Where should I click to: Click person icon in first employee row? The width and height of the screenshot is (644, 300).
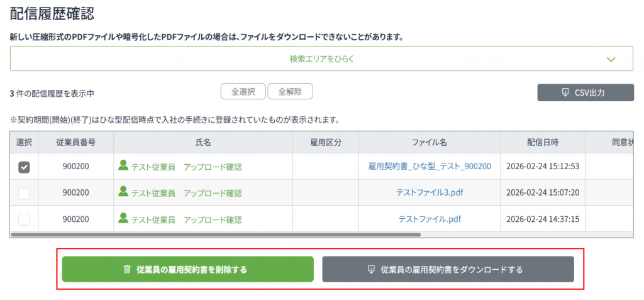pos(123,165)
